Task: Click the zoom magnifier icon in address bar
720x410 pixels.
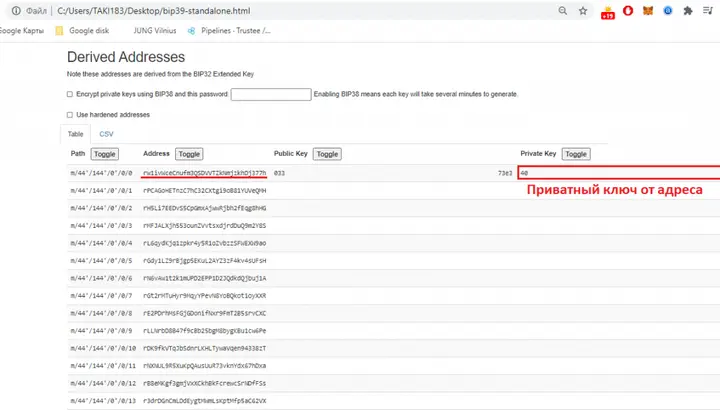Action: tap(562, 11)
